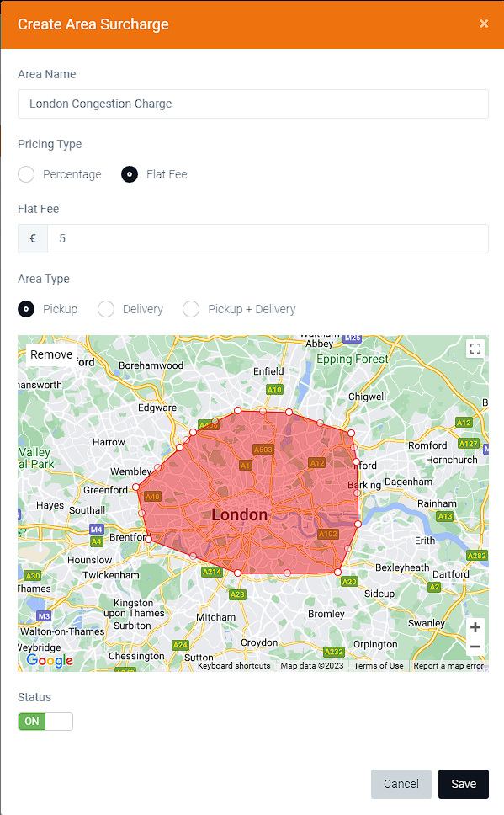The image size is (504, 815).
Task: Select the Percentage pricing type
Action: tap(26, 174)
